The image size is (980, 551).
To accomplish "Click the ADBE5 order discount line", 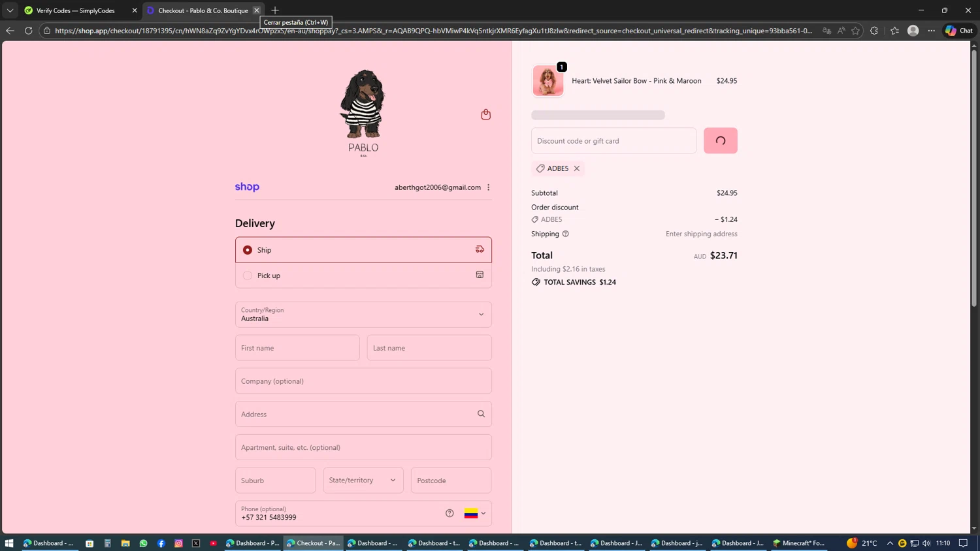I will [x=634, y=219].
